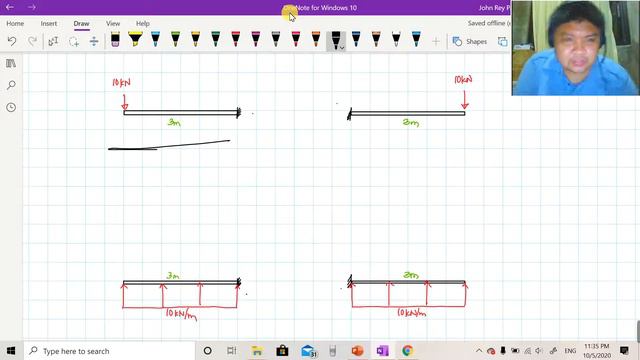640x360 pixels.
Task: Select the currently active black pen
Action: [x=335, y=40]
